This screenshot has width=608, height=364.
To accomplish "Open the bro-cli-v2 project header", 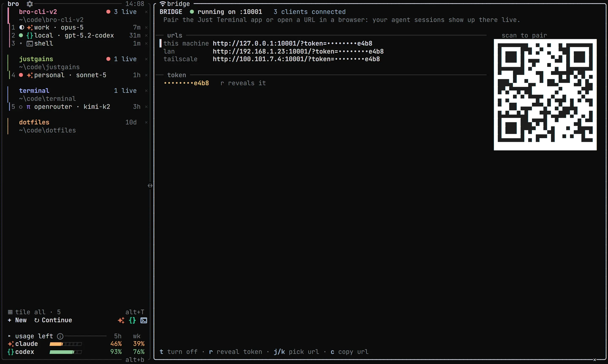I will (38, 12).
